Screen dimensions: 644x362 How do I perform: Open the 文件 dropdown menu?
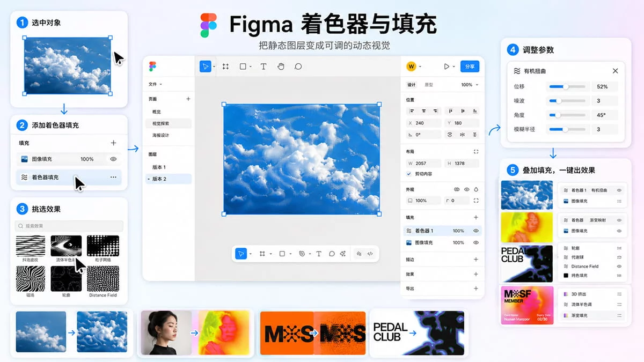coord(155,84)
